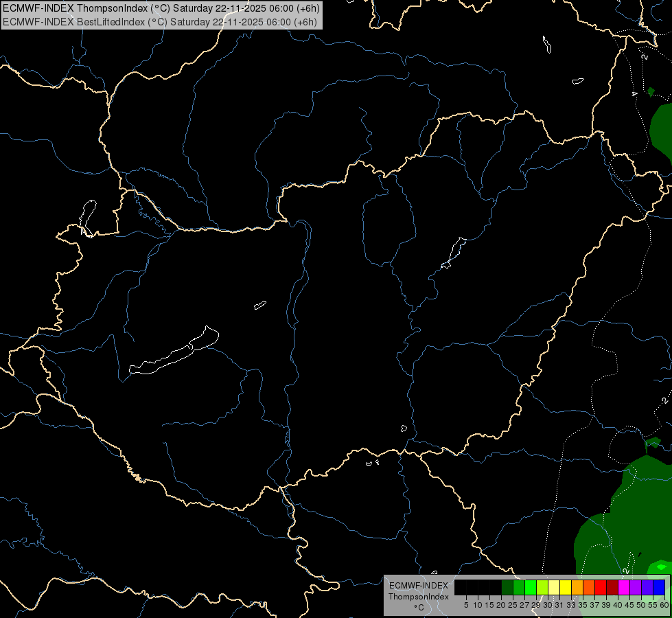Click the medium green 25–27 legend swatch

(519, 588)
